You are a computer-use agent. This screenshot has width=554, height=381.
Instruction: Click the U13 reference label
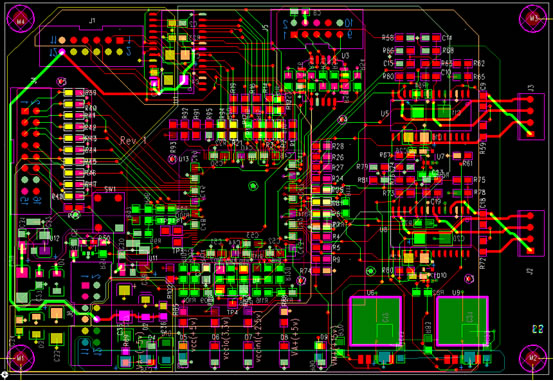(184, 159)
